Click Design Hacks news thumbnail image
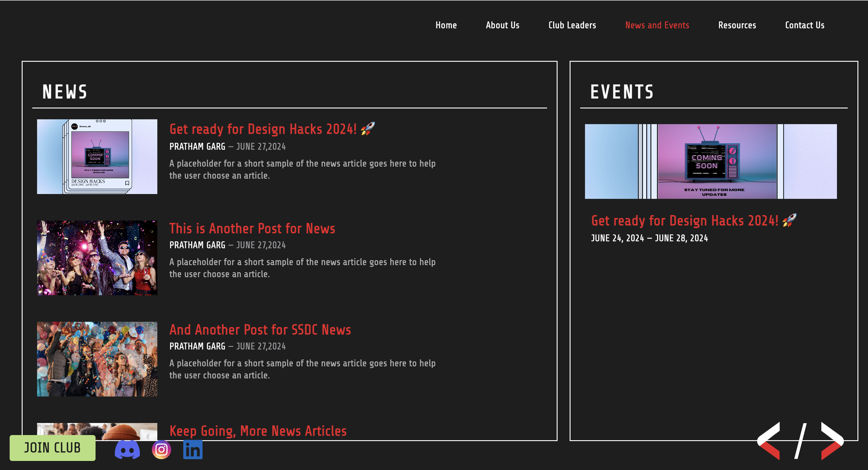The height and width of the screenshot is (470, 868). tap(97, 157)
